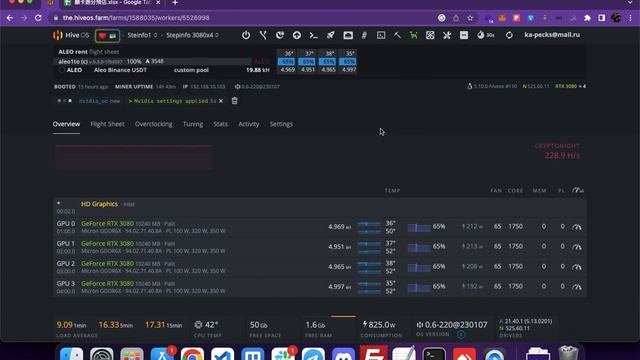Click the Hive OS logo

(71, 36)
